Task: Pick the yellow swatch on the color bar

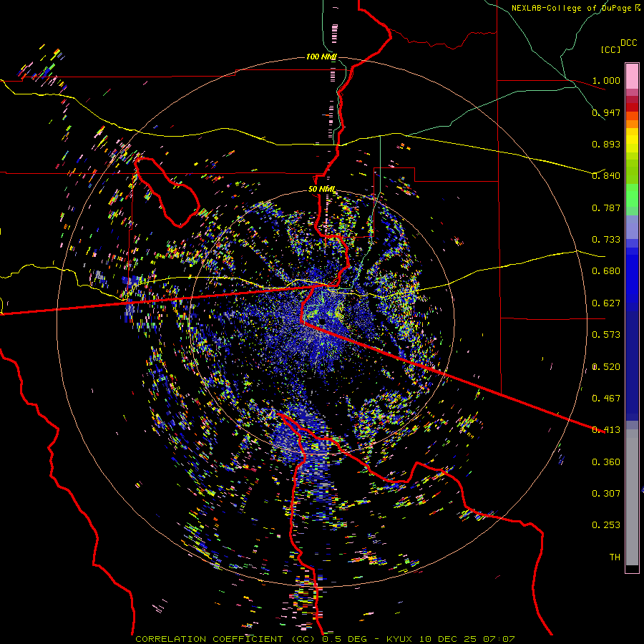Action: point(632,140)
